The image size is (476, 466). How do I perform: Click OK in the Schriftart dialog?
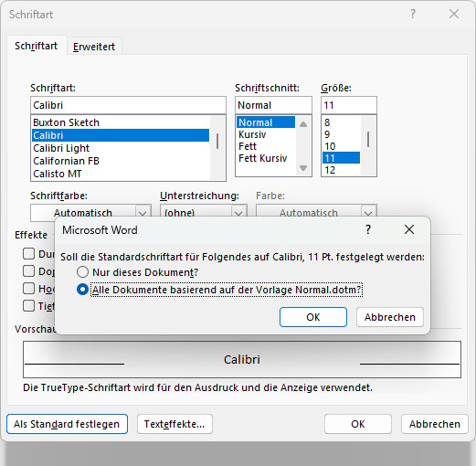(x=358, y=424)
